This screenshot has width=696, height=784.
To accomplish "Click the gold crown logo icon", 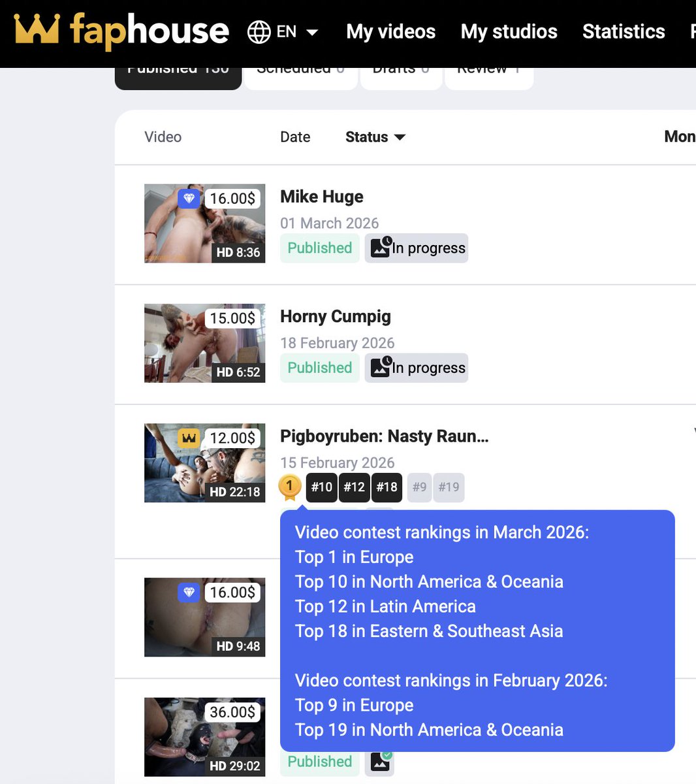I will [37, 29].
